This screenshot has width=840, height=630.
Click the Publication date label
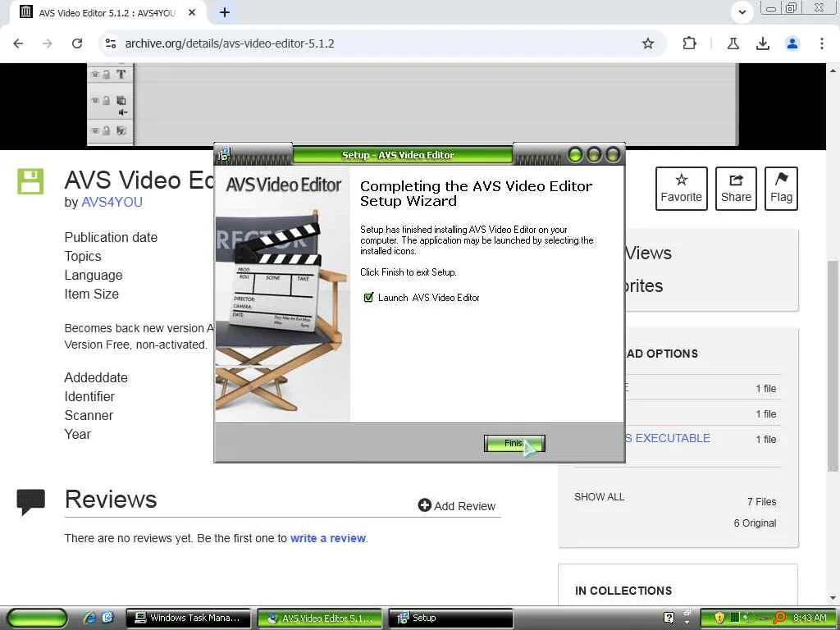coord(111,237)
